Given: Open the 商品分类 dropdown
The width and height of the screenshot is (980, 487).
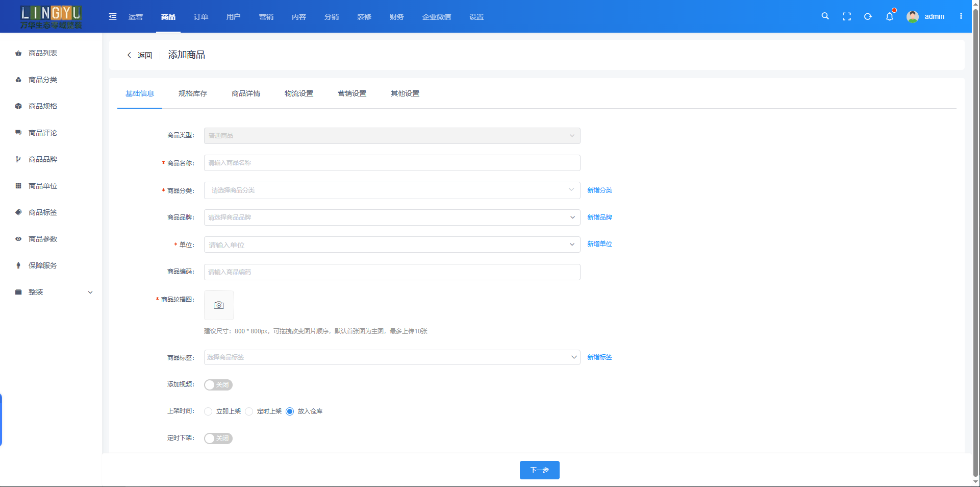Looking at the screenshot, I should [x=392, y=190].
